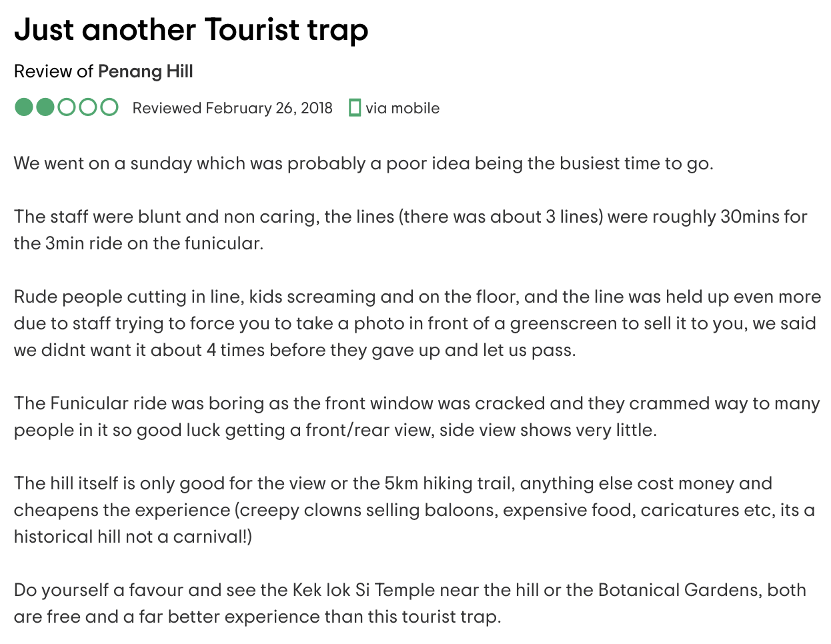
Task: Click the Reviewed February 26, 2018 date
Action: pos(232,108)
